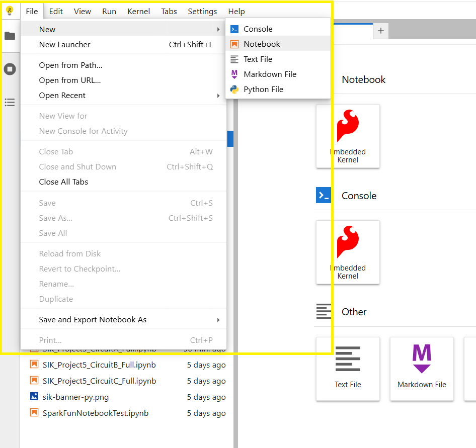Launch Embedded Kernel under Notebook section
The image size is (476, 448).
pos(348,136)
